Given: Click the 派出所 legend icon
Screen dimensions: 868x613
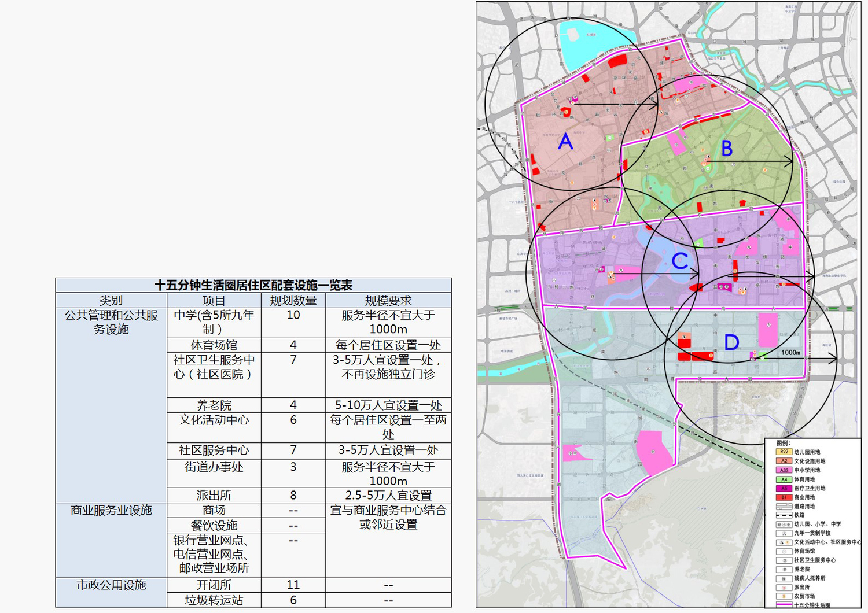Looking at the screenshot, I should 784,587.
